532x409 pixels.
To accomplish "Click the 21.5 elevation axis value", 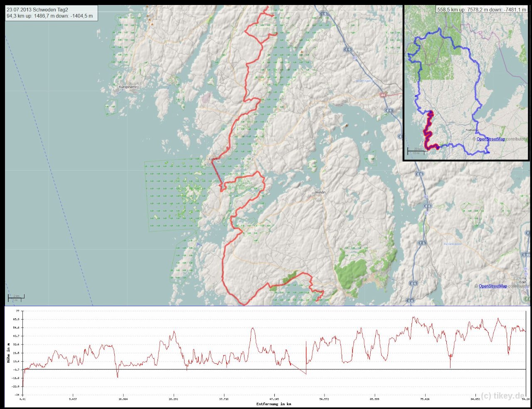I will (17, 353).
